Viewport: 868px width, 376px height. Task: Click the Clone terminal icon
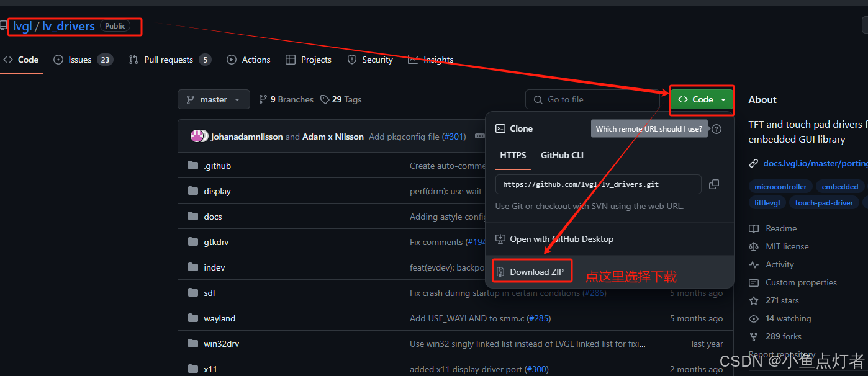[500, 128]
